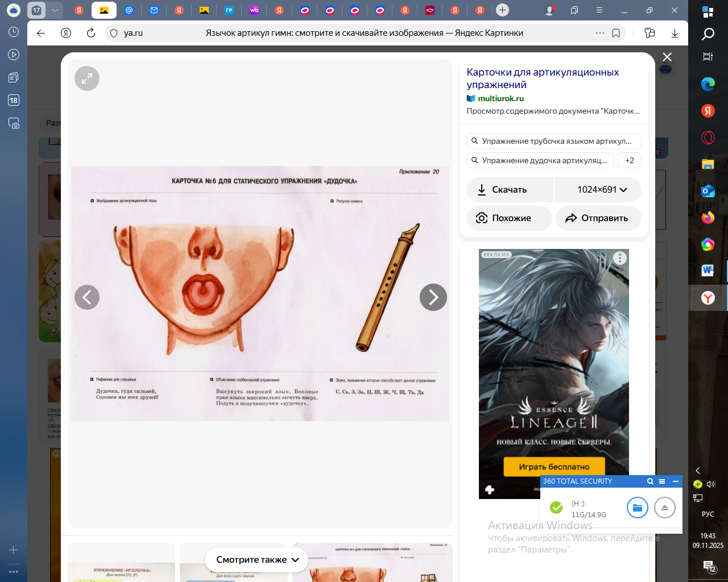Bookmark this page in address bar

(616, 33)
